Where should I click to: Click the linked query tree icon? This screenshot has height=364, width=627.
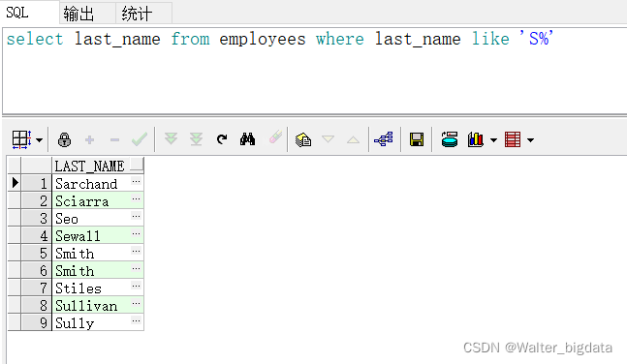point(384,139)
